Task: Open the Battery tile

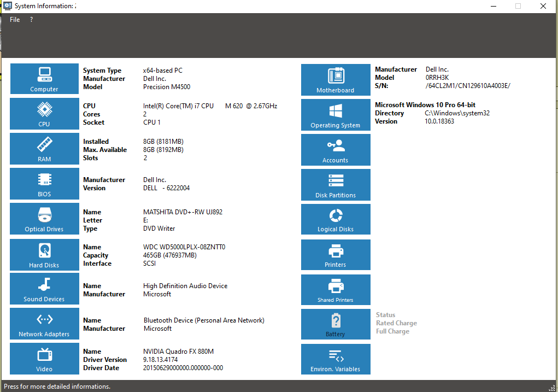Action: click(336, 324)
